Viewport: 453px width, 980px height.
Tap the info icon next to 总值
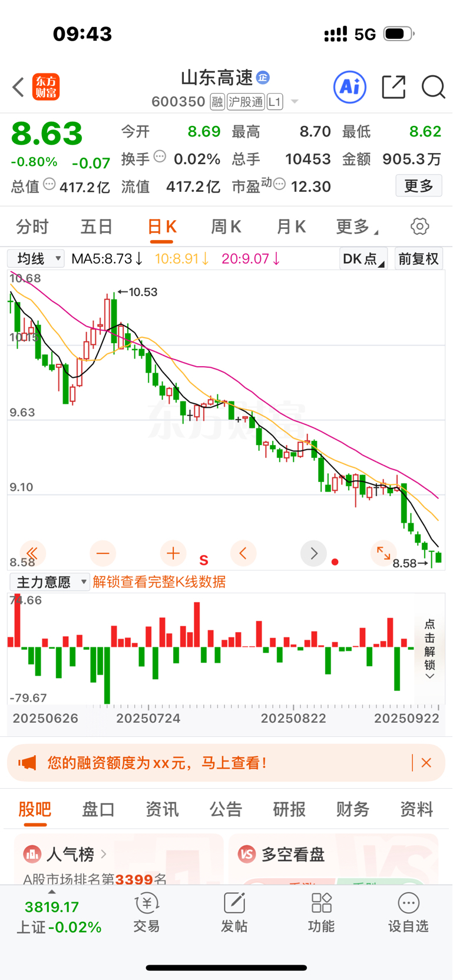click(49, 184)
